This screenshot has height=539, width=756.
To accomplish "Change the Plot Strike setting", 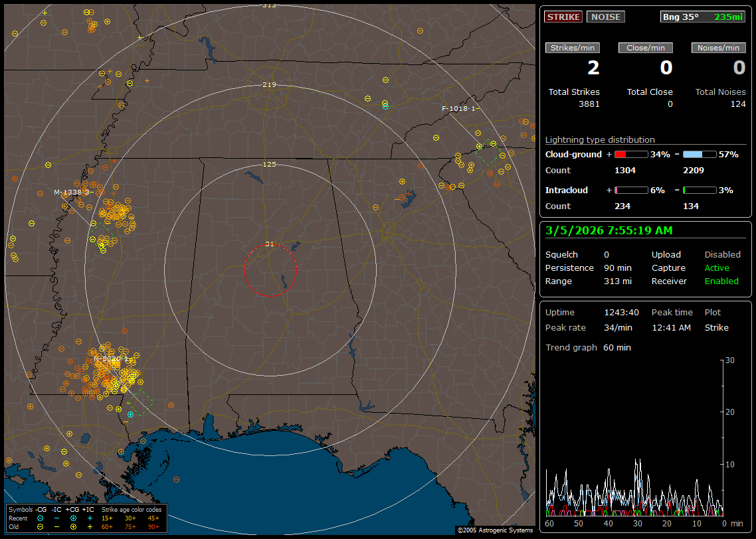I will coord(716,328).
